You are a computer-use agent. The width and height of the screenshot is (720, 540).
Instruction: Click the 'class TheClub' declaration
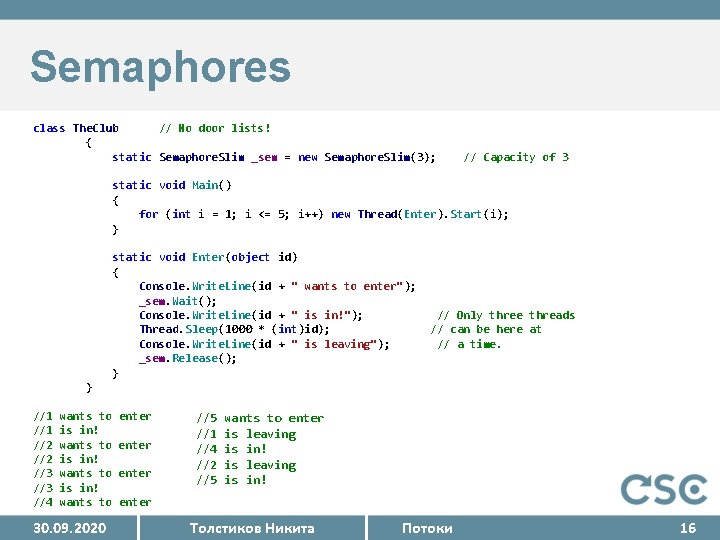pos(76,128)
